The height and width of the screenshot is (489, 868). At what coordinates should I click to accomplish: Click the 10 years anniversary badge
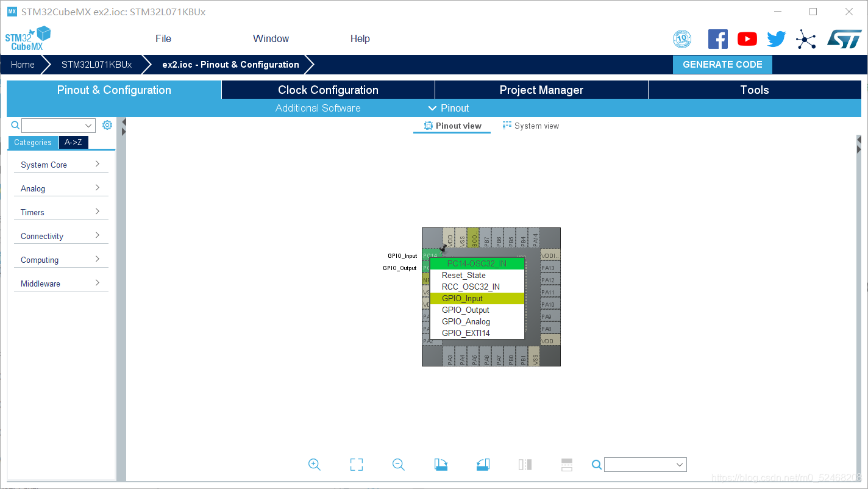[682, 39]
